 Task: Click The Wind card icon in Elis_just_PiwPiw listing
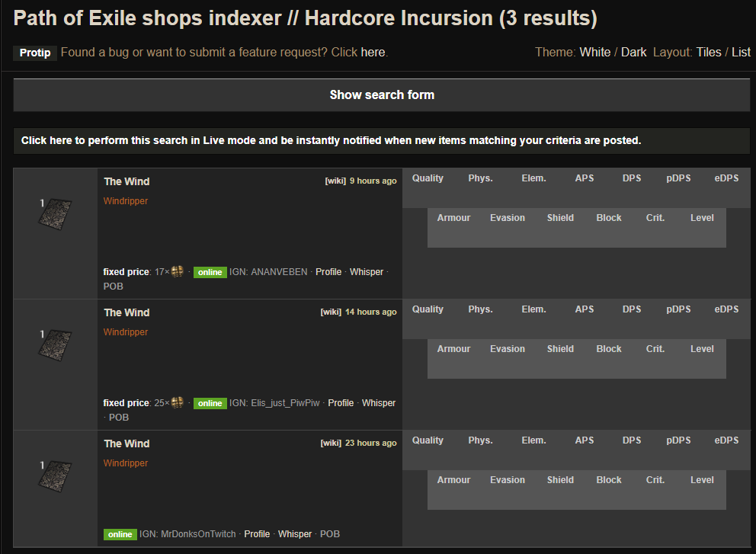pyautogui.click(x=55, y=345)
